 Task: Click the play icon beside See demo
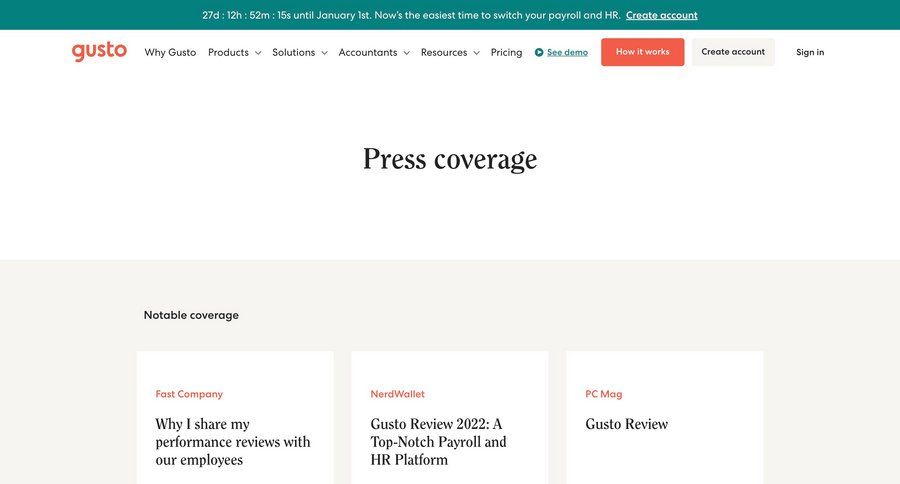pos(539,52)
